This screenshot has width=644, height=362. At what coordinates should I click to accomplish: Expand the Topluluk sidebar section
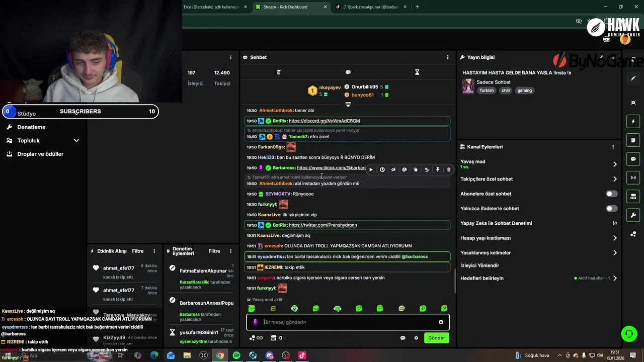click(76, 141)
